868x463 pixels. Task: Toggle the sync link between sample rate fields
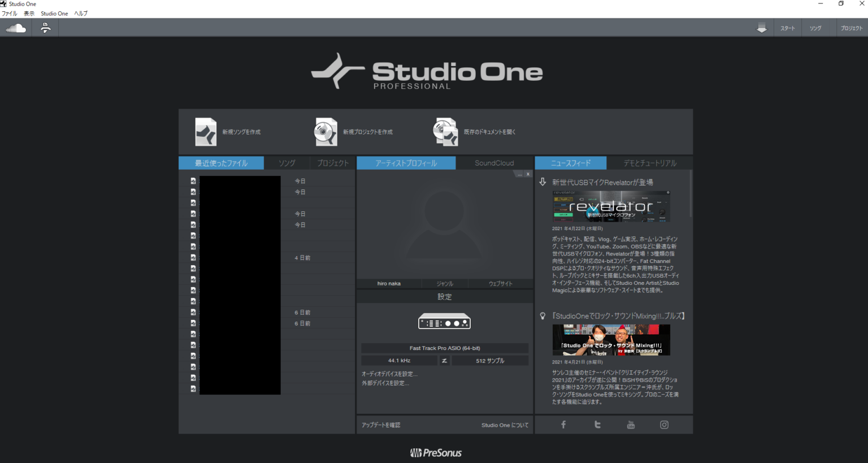(x=444, y=360)
